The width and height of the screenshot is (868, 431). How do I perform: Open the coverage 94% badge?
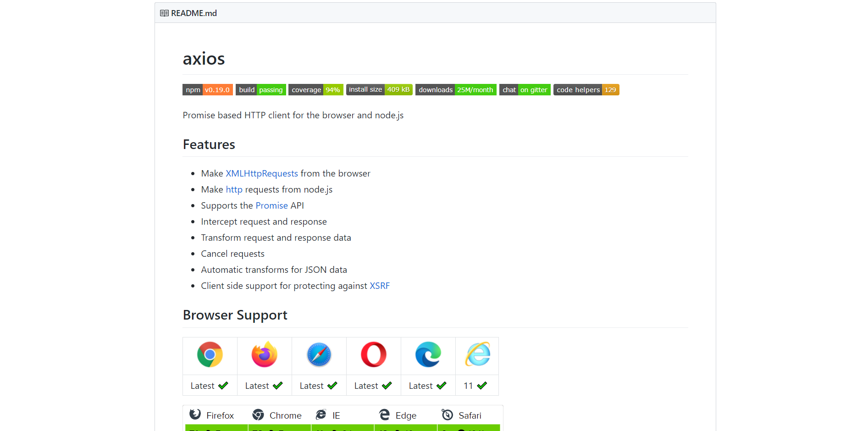pyautogui.click(x=315, y=90)
